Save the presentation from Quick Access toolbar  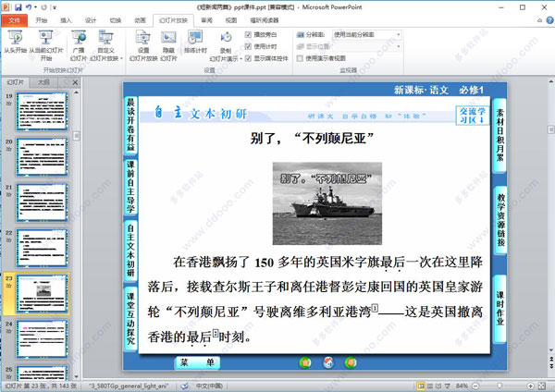pyautogui.click(x=18, y=6)
